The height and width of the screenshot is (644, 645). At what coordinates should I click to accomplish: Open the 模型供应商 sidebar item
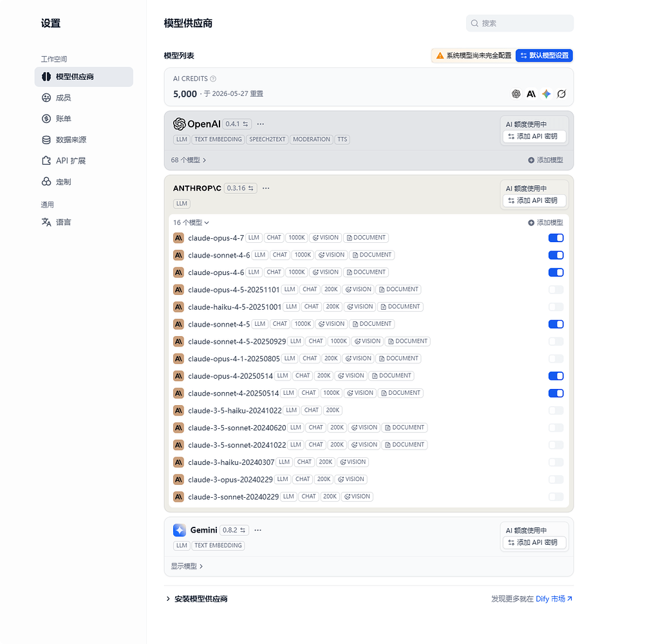click(84, 77)
